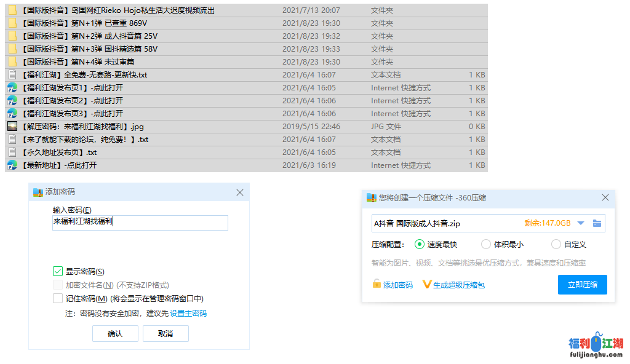This screenshot has width=630, height=364.
Task: Uncheck the 显示密码 checkbox
Action: (x=58, y=271)
